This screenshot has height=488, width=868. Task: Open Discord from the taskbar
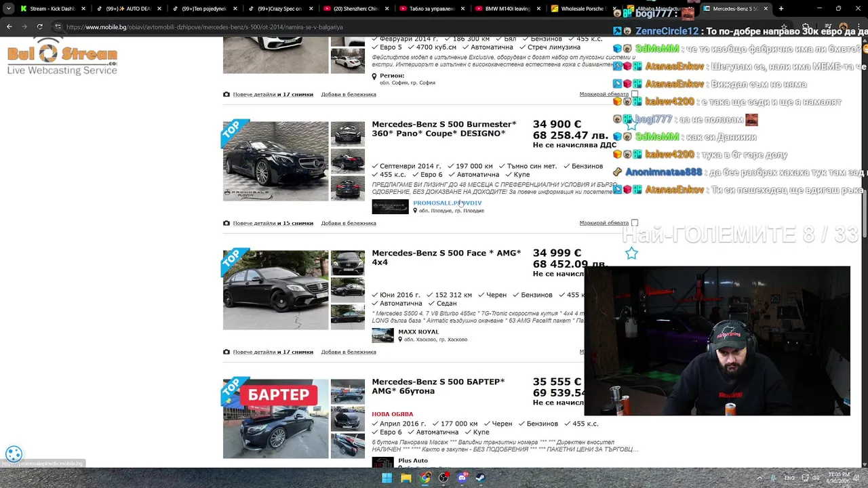pos(462,478)
